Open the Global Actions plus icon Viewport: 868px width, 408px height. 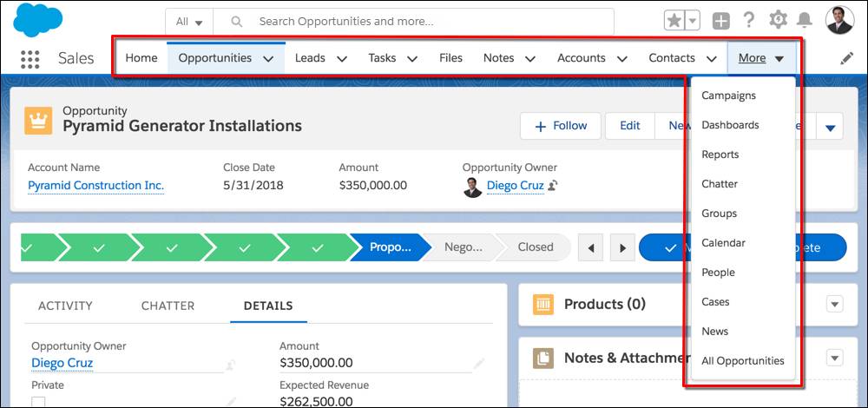(x=720, y=21)
